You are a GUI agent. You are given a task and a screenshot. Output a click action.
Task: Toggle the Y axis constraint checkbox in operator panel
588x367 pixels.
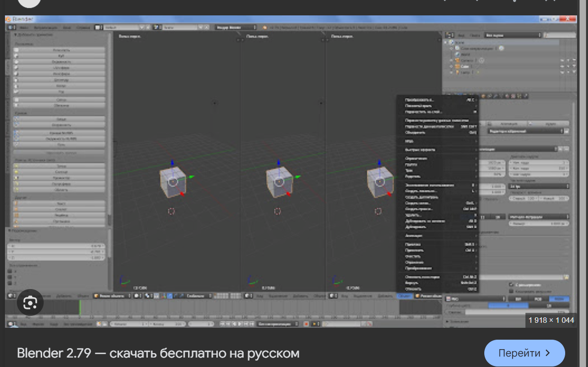point(10,277)
